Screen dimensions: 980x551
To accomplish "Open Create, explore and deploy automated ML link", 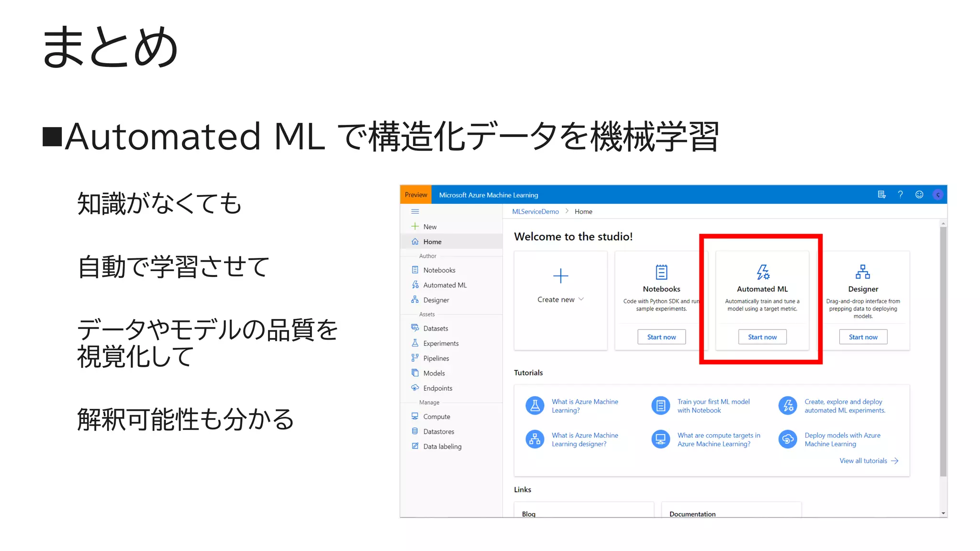I will click(845, 406).
